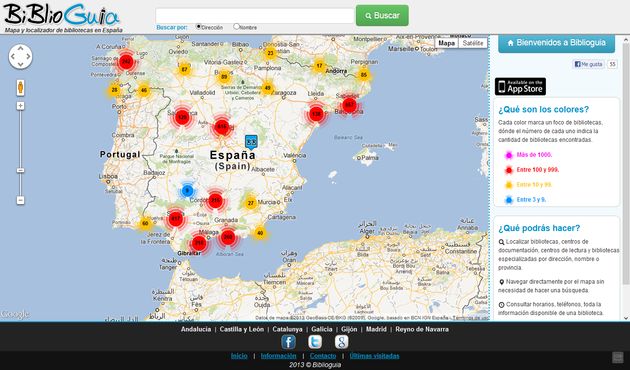Viewport: 630px width, 370px height.
Task: Open the yellow cluster marked 49 near Zaragoza
Action: pyautogui.click(x=268, y=88)
